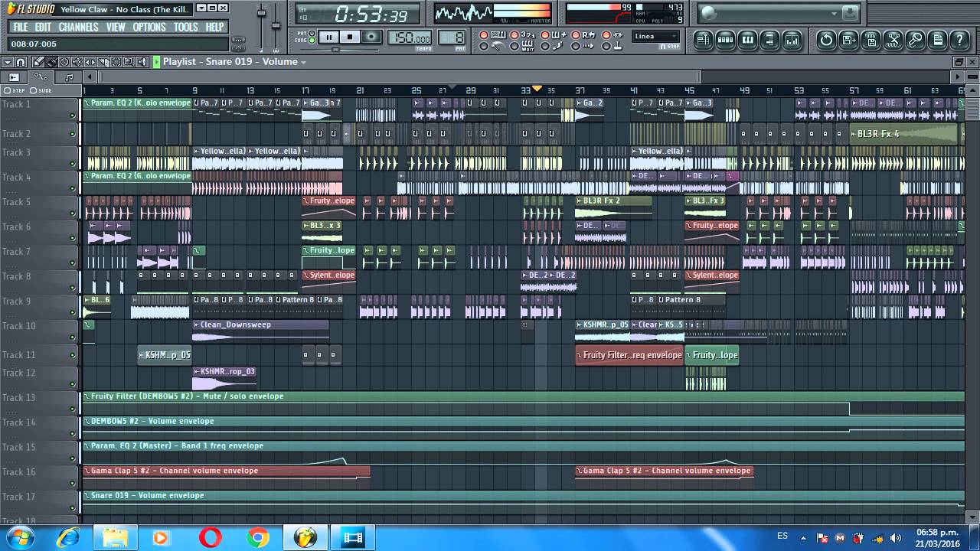The height and width of the screenshot is (551, 980).
Task: Open the Mixer window button
Action: pos(792,40)
